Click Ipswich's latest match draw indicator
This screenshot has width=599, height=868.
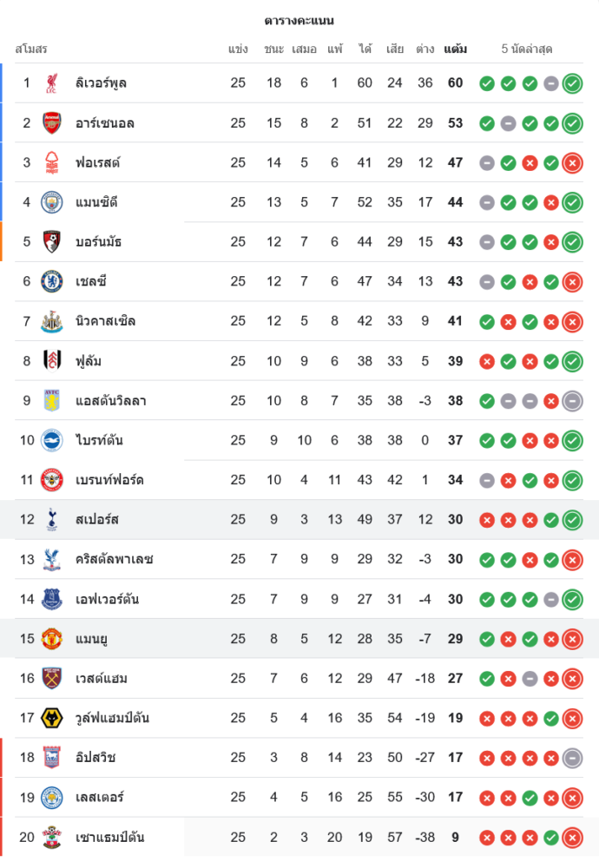572,758
